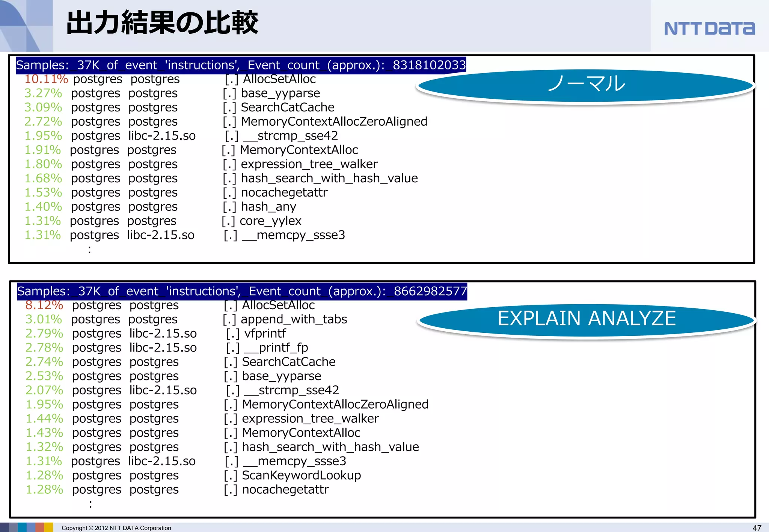Screen dimensions: 769x532
Task: Click __strcmp_sse42 in the 2.07% row
Action: point(291,390)
